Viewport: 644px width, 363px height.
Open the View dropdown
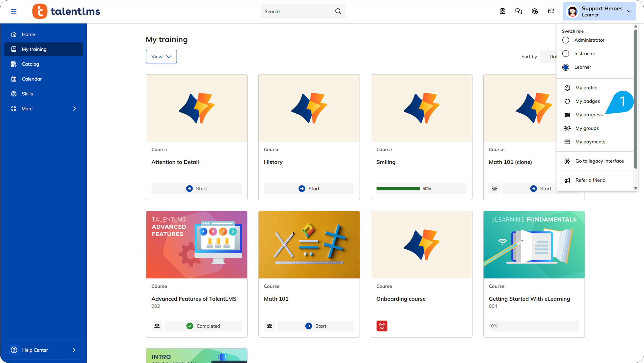coord(161,56)
